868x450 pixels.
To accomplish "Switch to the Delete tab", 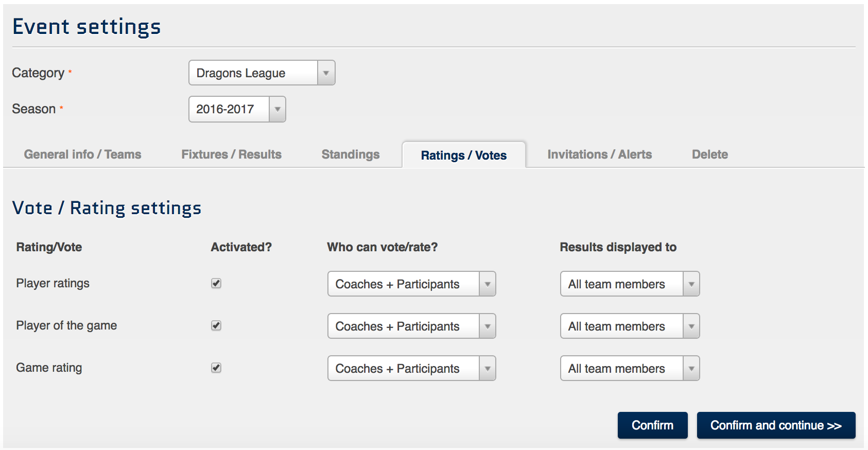I will coord(709,154).
